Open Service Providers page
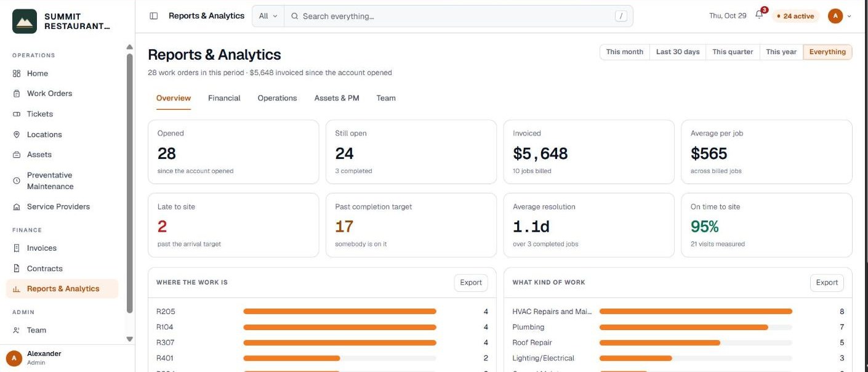 pos(62,207)
